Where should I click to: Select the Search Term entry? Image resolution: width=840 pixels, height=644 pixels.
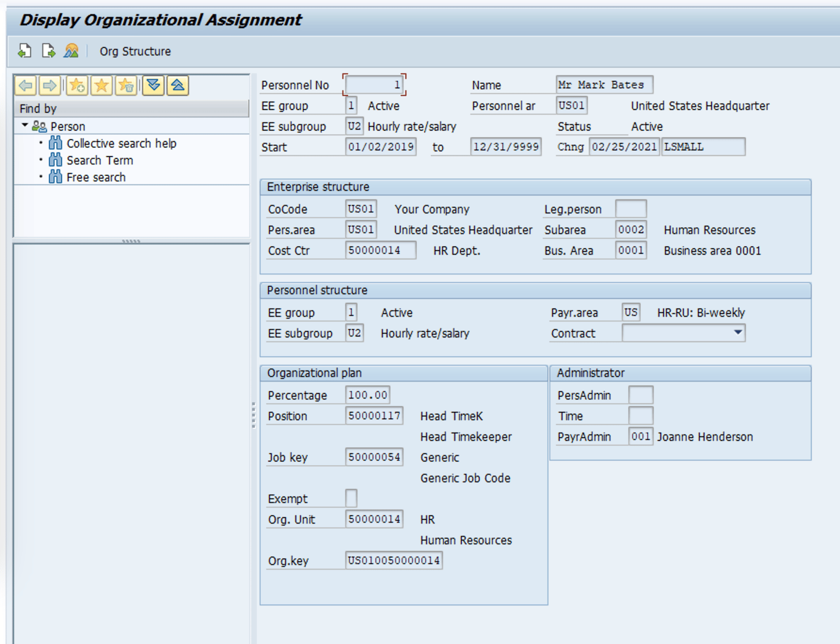pyautogui.click(x=100, y=160)
